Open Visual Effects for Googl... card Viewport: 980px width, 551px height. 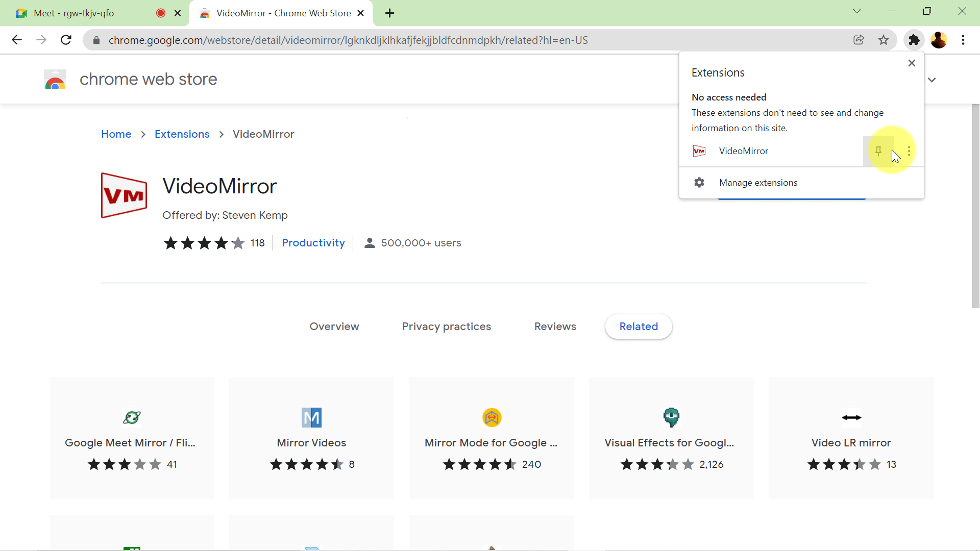pos(671,438)
